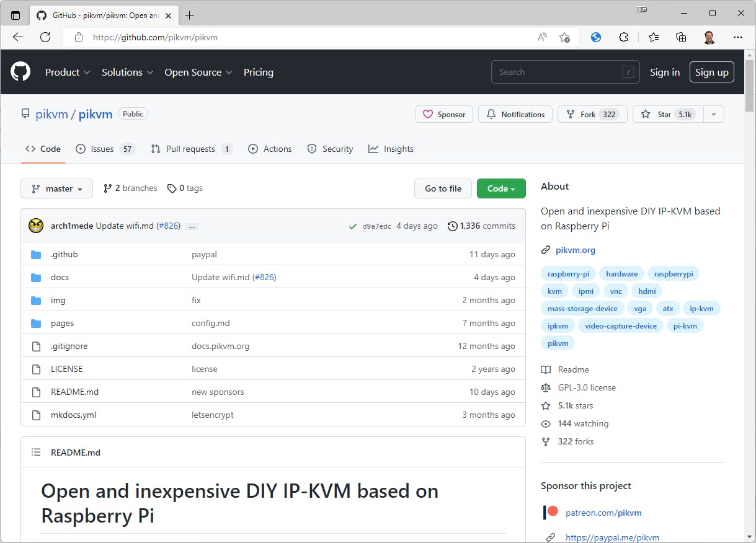Open the Favorites list icon

(x=654, y=37)
